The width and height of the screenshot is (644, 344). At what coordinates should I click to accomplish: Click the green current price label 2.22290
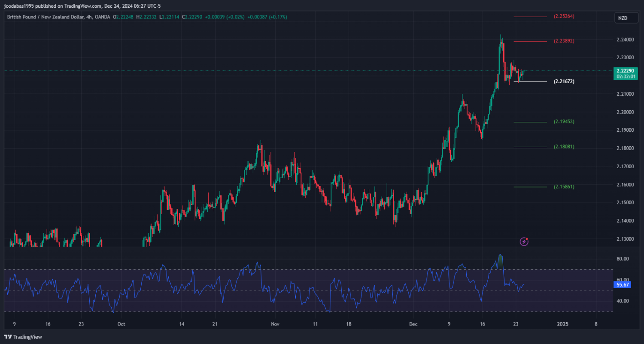click(x=626, y=71)
